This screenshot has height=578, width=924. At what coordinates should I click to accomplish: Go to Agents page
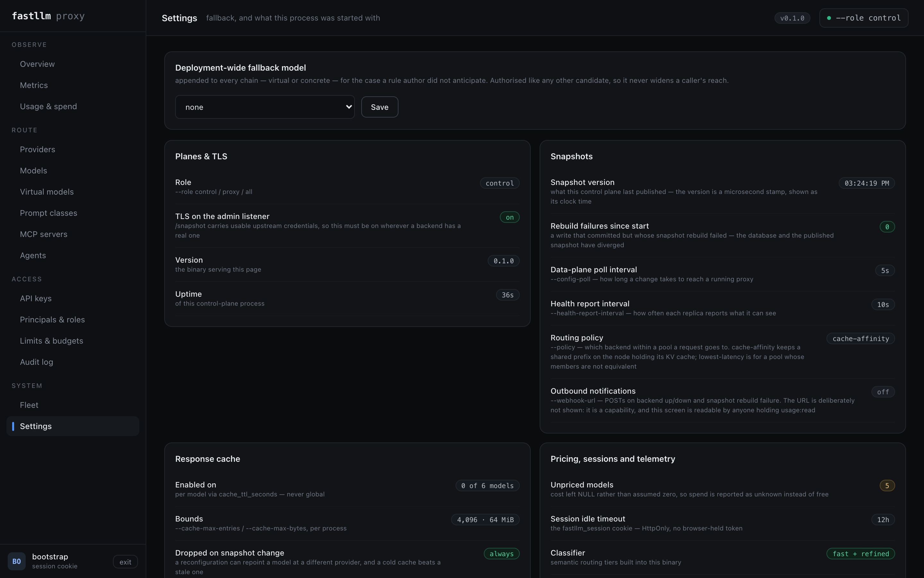73,255
